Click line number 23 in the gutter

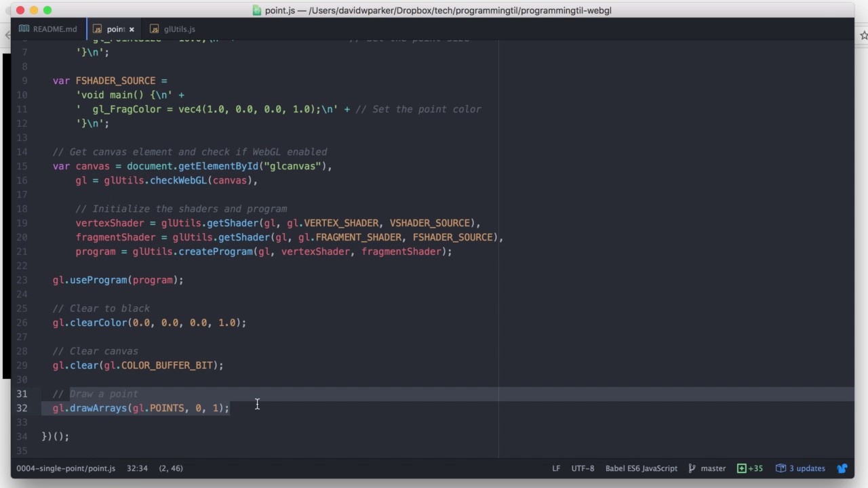(x=22, y=280)
